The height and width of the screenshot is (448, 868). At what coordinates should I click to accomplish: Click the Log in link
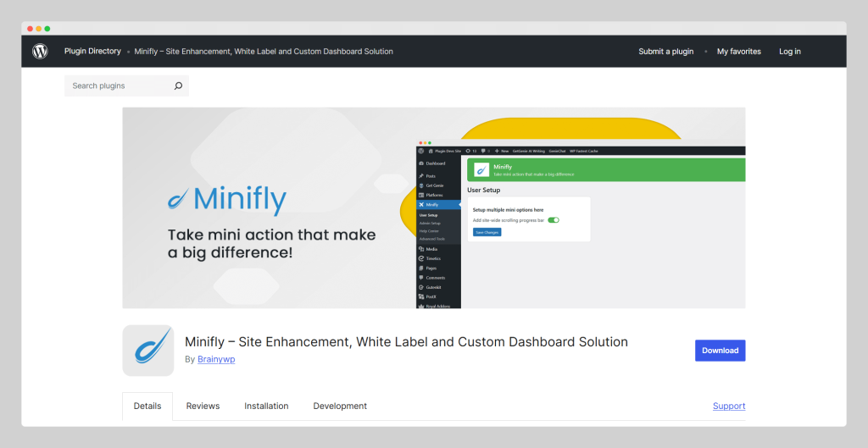tap(790, 52)
